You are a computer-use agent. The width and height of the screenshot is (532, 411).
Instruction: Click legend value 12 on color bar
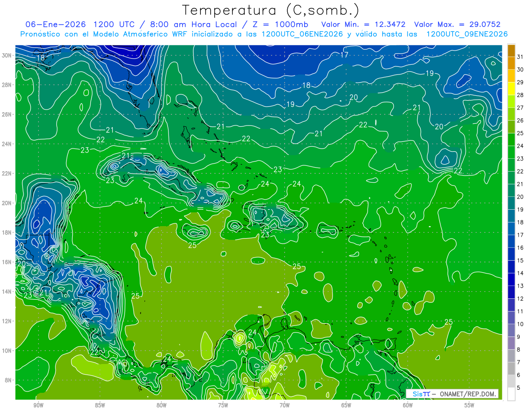click(x=520, y=298)
